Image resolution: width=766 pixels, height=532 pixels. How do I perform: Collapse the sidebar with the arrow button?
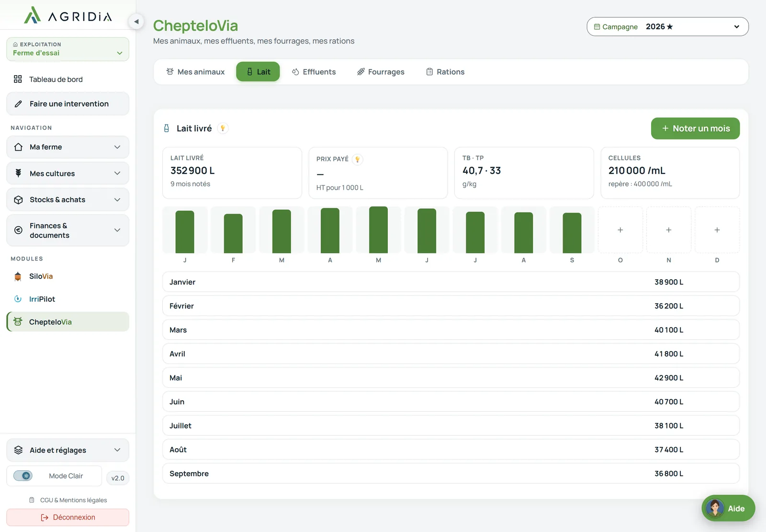[x=136, y=22]
